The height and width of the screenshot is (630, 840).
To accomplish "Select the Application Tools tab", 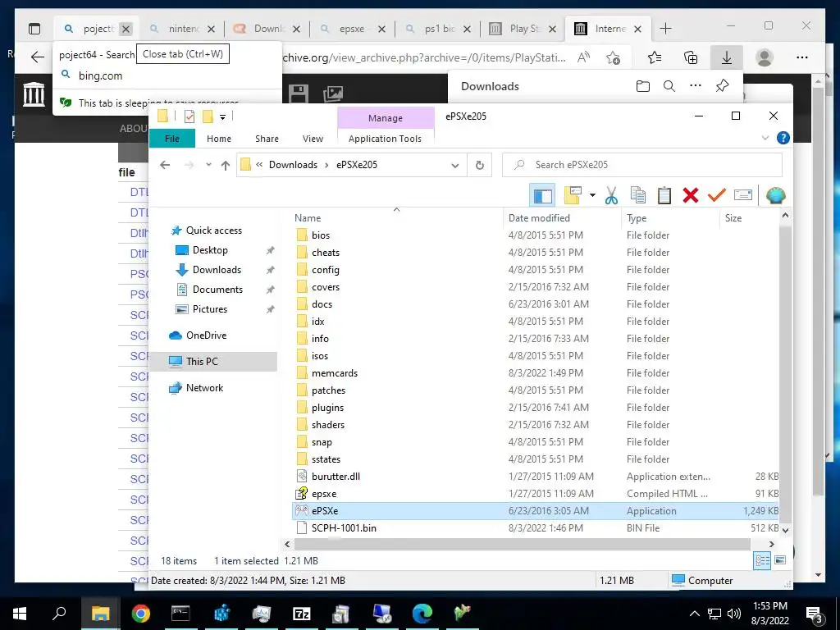I will [x=385, y=139].
